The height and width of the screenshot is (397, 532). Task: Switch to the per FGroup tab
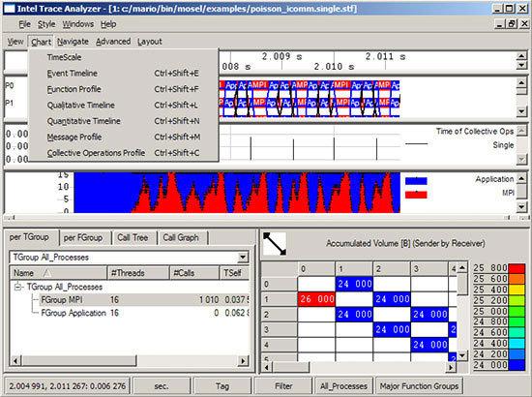click(x=83, y=238)
